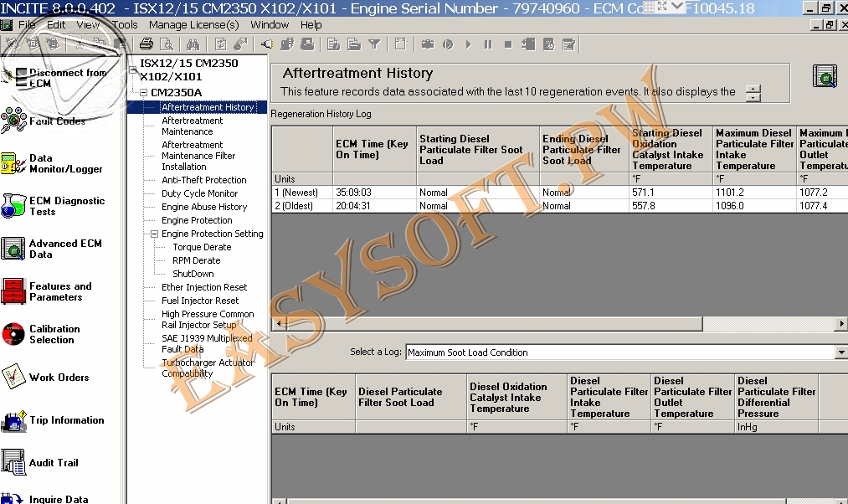The width and height of the screenshot is (848, 504).
Task: Select Anti-Theft Protection tree item
Action: click(x=204, y=180)
